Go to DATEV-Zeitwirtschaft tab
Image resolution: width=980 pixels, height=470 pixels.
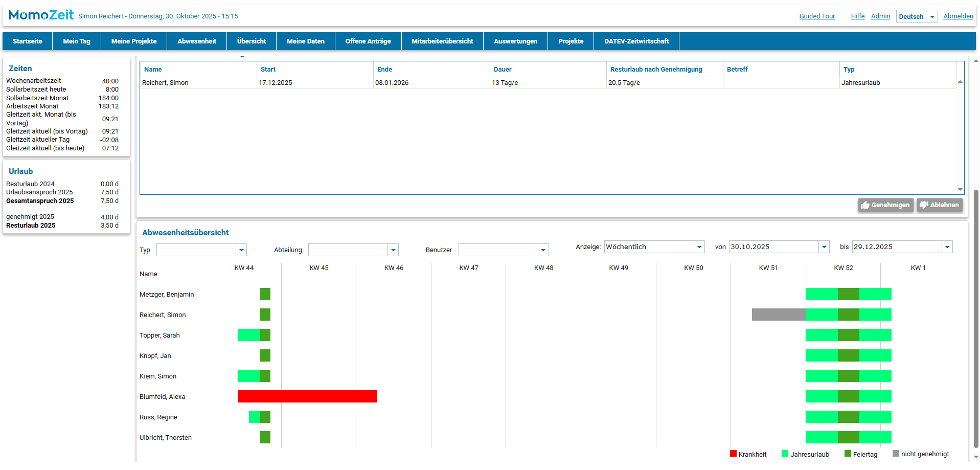click(636, 41)
